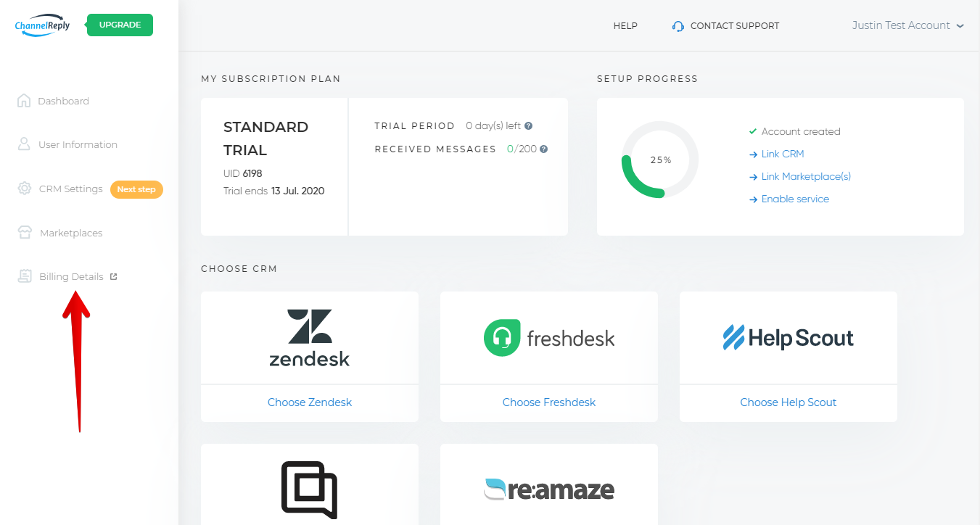Click the Account created checkmark icon
Screen dimensions: 980x525
[x=753, y=131]
